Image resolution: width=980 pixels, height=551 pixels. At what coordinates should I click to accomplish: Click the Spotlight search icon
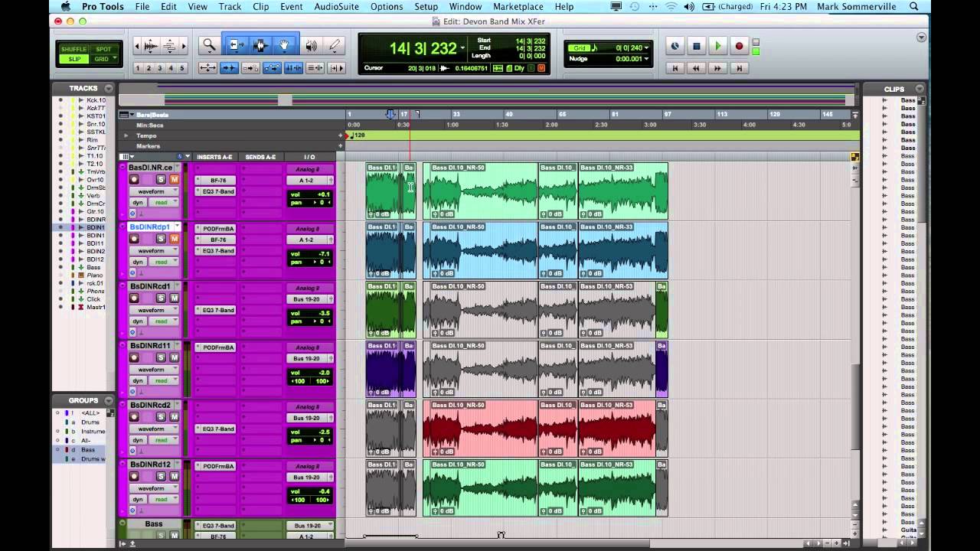tap(914, 6)
